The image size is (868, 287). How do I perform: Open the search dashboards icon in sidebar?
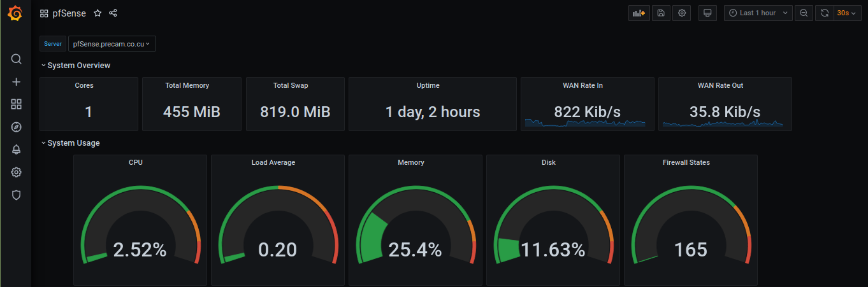17,59
